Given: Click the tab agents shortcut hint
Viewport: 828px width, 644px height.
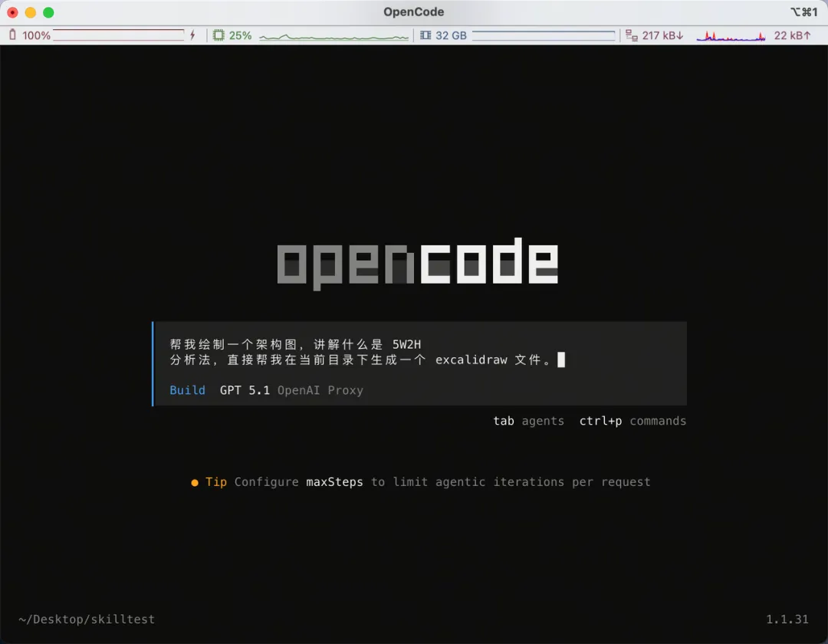Looking at the screenshot, I should click(x=528, y=421).
